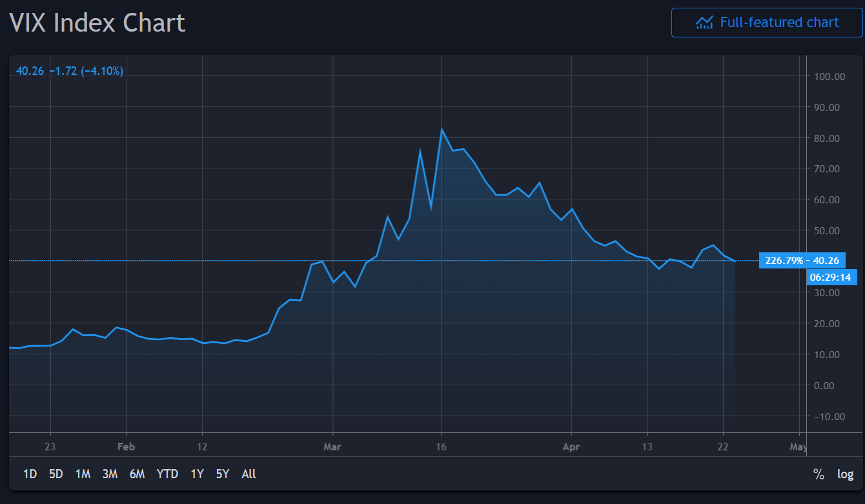Viewport: 865px width, 504px height.
Task: Click the Mar date axis label
Action: 332,447
